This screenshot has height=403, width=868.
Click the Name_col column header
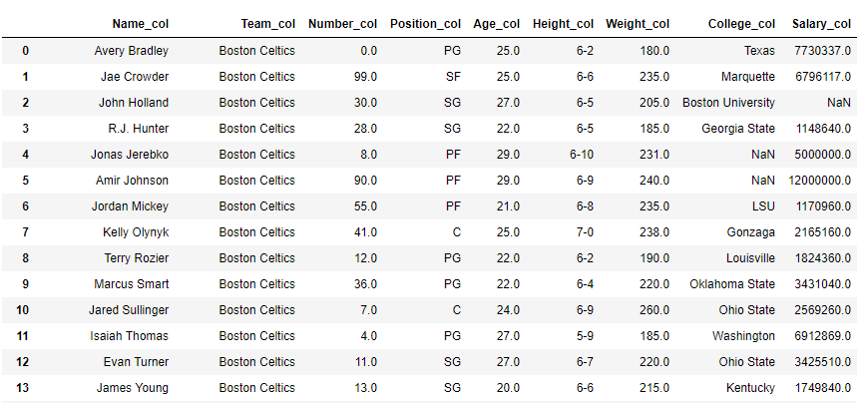[x=140, y=24]
